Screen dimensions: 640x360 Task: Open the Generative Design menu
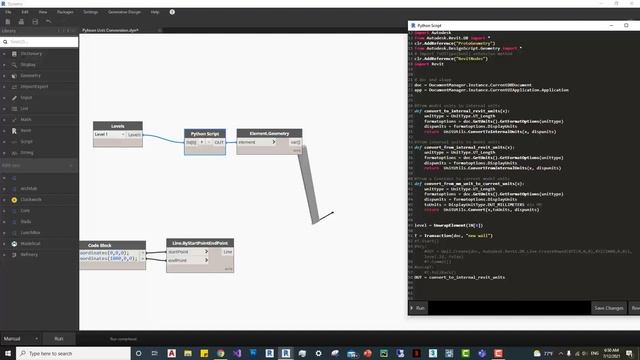tap(124, 12)
